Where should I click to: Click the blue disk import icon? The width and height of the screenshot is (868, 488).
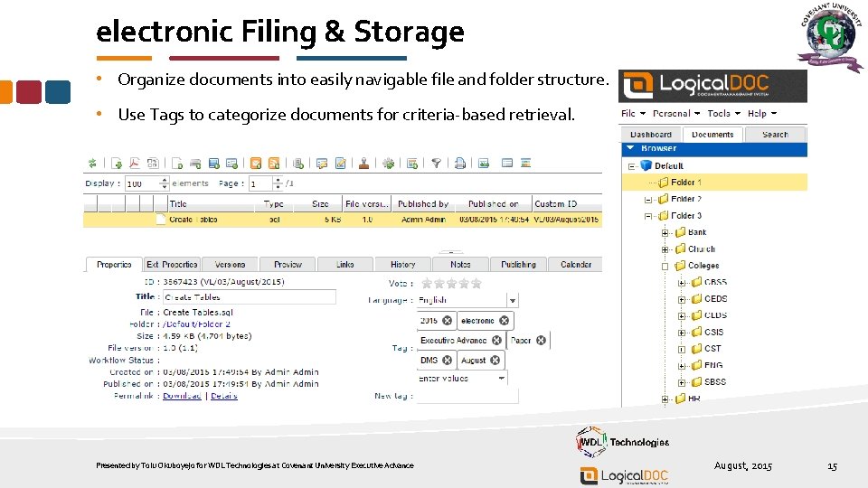[x=214, y=164]
